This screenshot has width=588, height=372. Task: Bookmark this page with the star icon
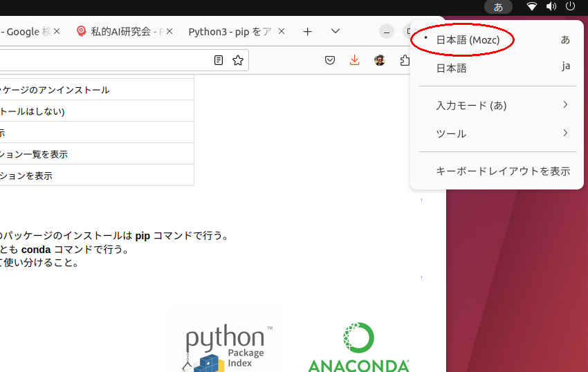[238, 60]
